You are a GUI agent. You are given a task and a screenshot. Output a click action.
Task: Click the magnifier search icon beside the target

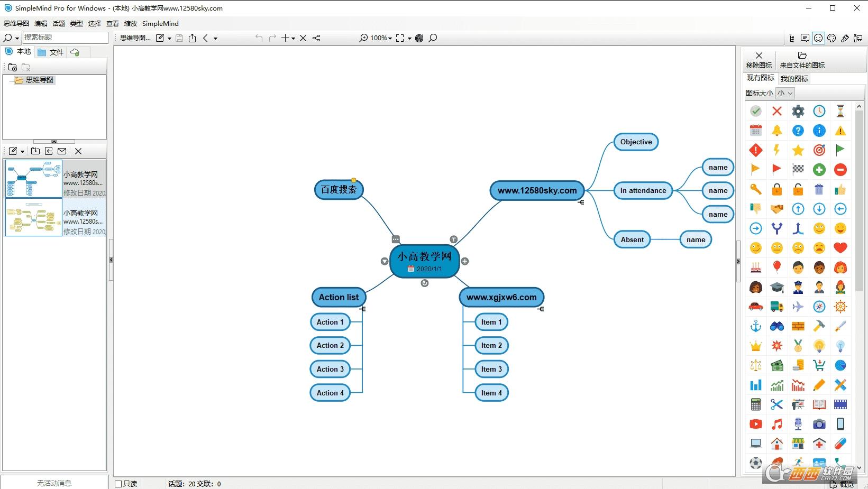[x=433, y=38]
